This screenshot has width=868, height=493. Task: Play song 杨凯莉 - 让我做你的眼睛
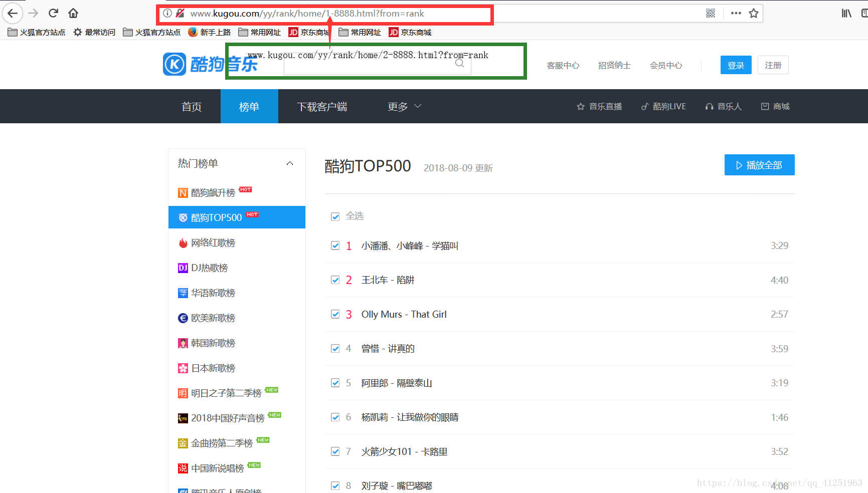[x=410, y=417]
